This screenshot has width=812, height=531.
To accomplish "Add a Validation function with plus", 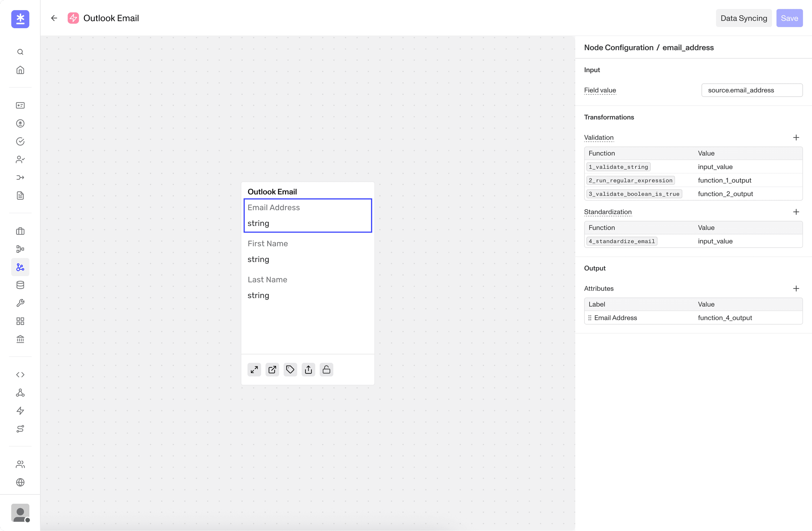I will coord(796,137).
